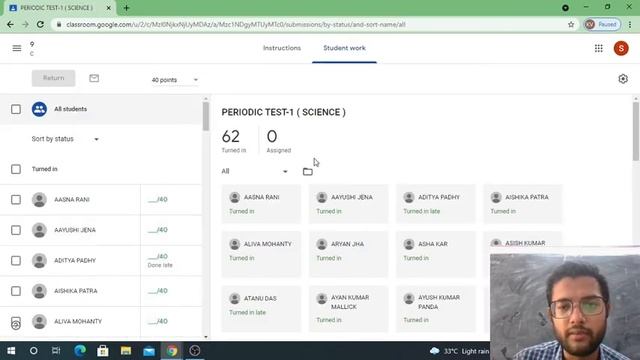Open Chrome three-dot menu

tap(630, 24)
